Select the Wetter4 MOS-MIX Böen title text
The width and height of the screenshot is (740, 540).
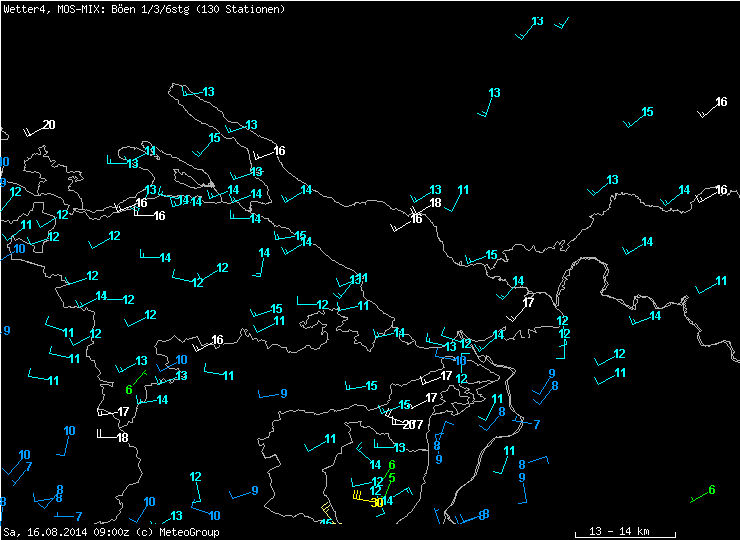pos(144,9)
